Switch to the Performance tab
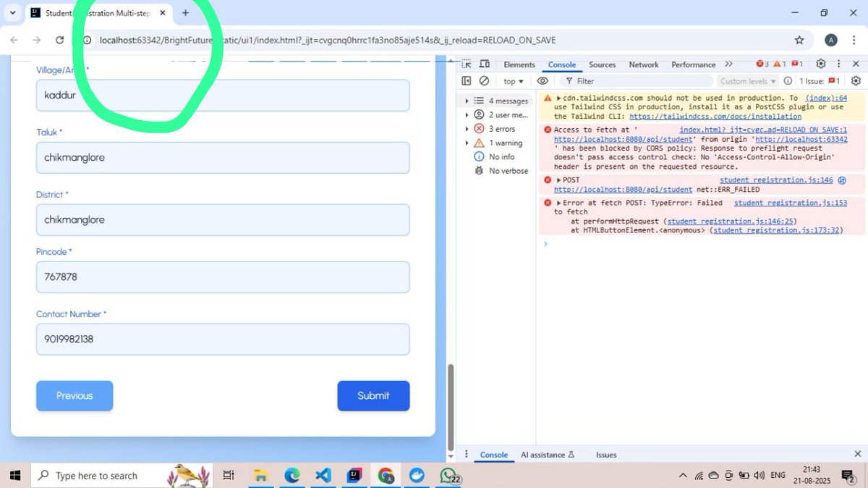This screenshot has height=488, width=868. [x=693, y=64]
